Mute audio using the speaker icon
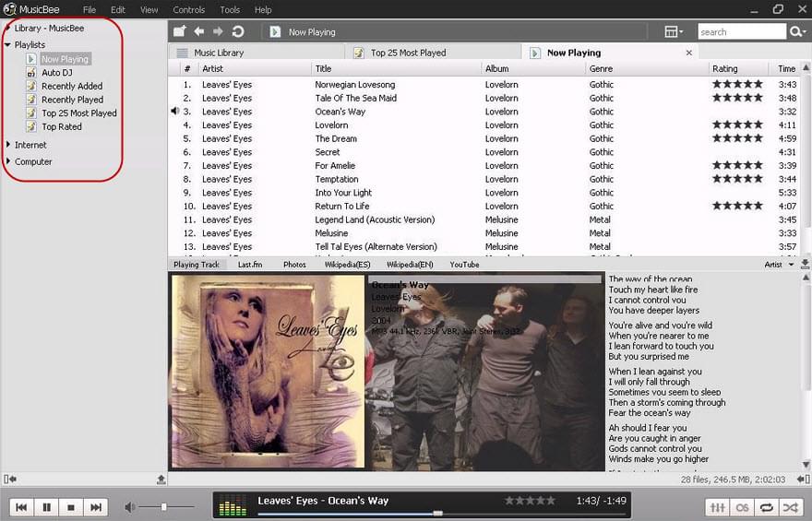This screenshot has width=812, height=521. pyautogui.click(x=130, y=507)
